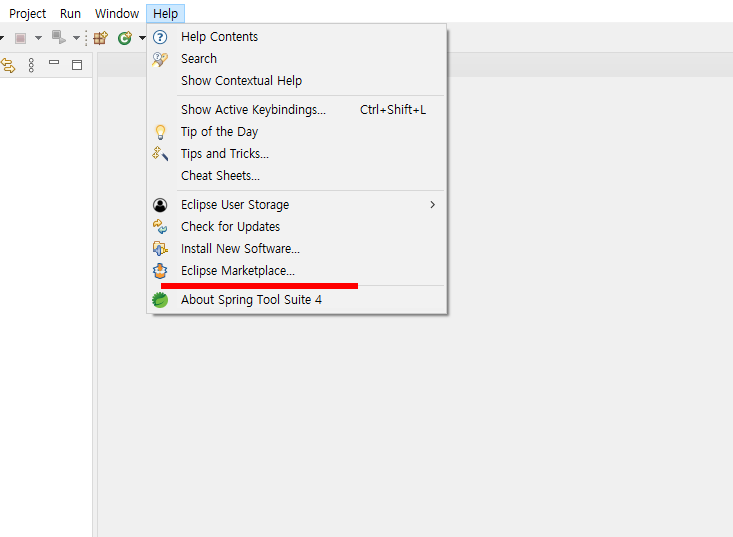Open Tip of the Day
The height and width of the screenshot is (537, 733).
296,131
